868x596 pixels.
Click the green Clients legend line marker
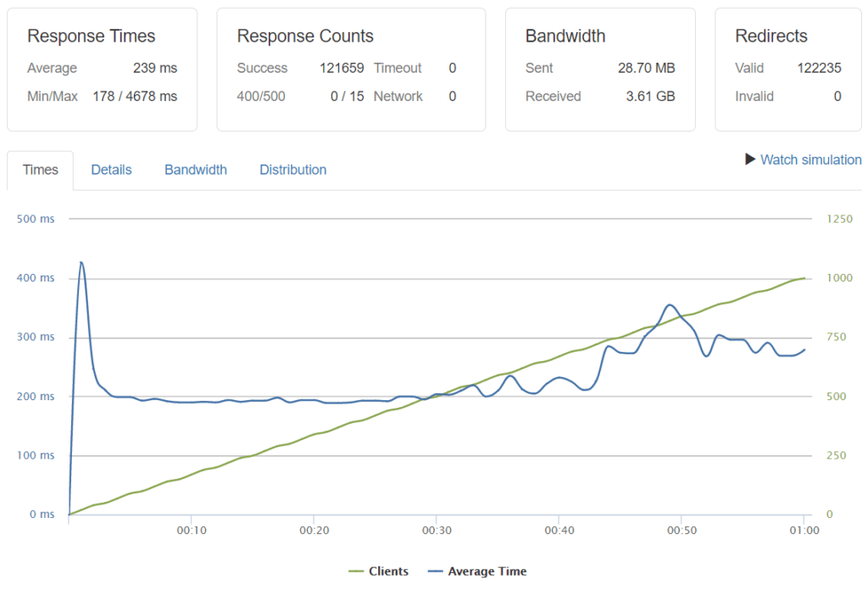click(357, 571)
